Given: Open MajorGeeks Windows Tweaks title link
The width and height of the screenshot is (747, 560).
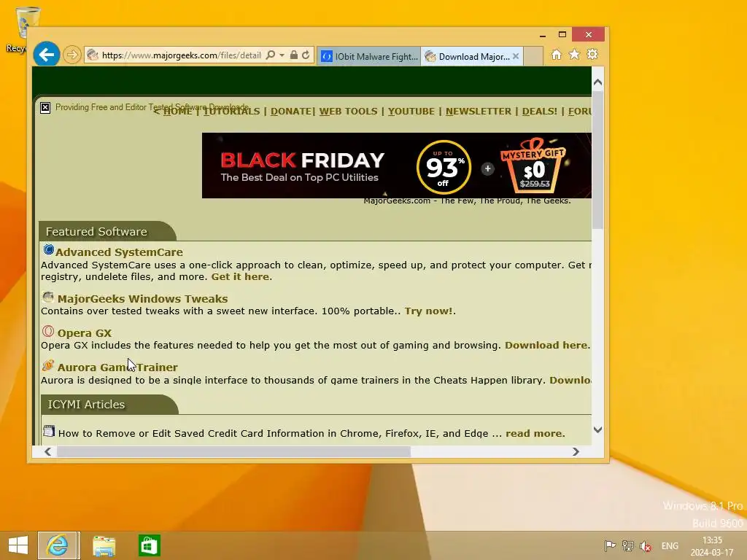Looking at the screenshot, I should (142, 298).
